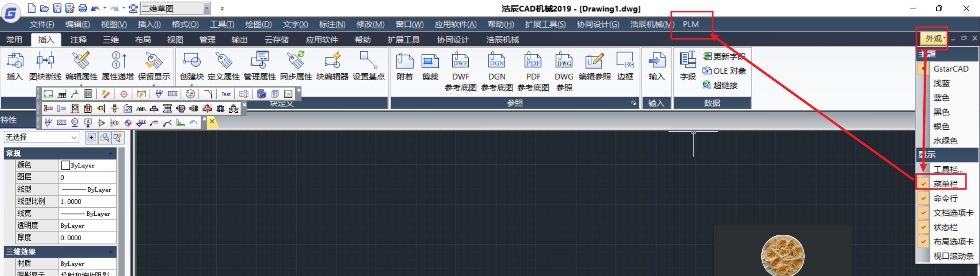This screenshot has width=980, height=276.
Task: Click the Print icon in quick access toolbar
Action: 82,8
